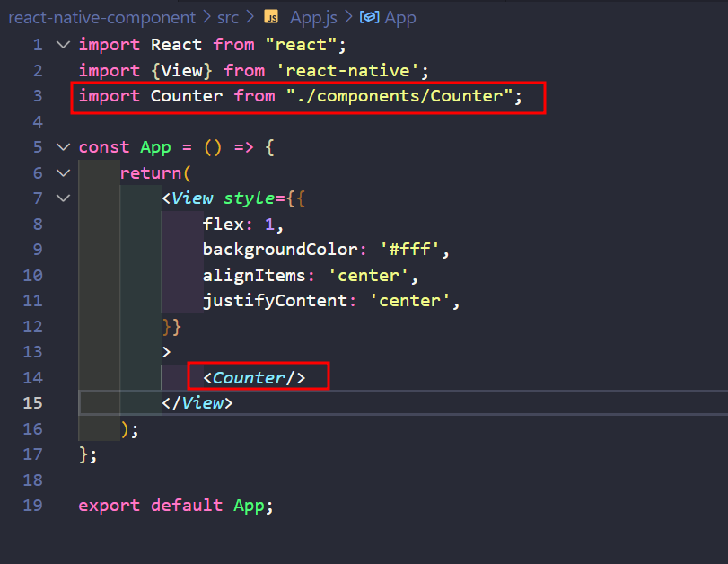Image resolution: width=728 pixels, height=564 pixels.
Task: Click line number 3 in the gutter
Action: coord(38,96)
